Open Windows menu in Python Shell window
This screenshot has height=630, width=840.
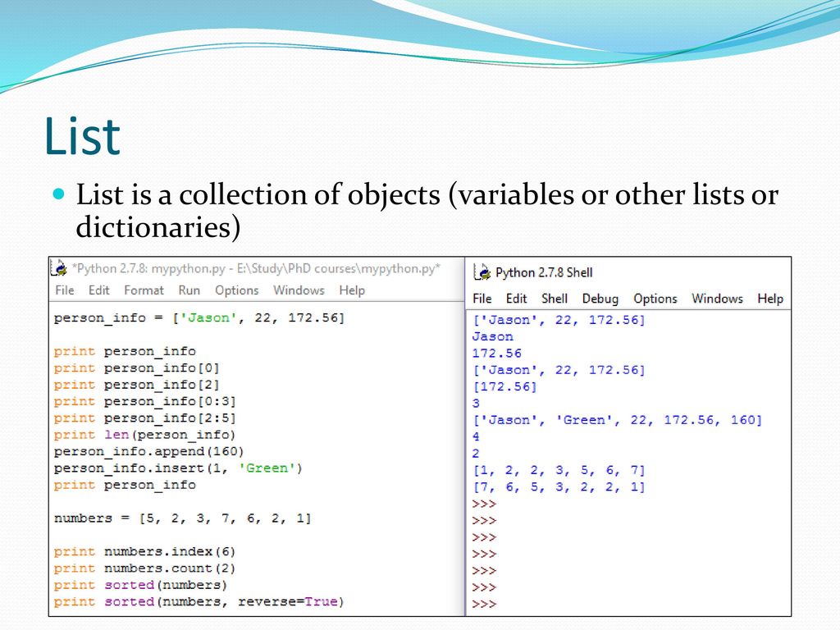717,299
